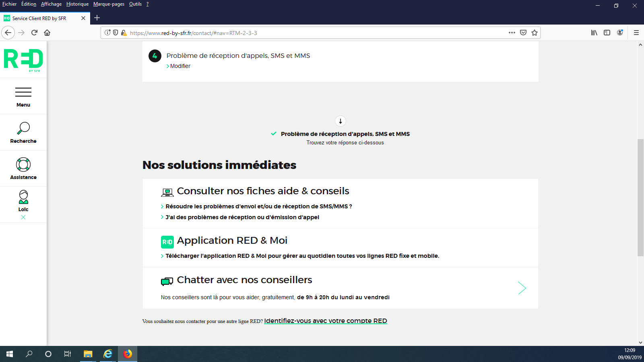Click the URL address bar

[314, 33]
